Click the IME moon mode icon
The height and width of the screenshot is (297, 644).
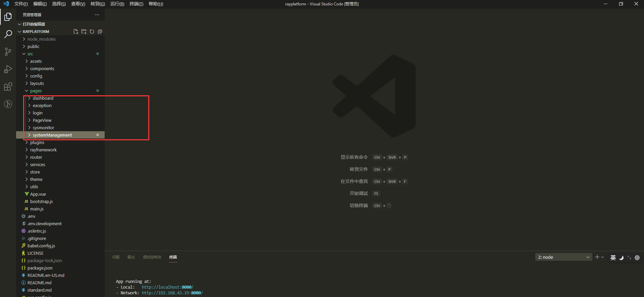click(621, 257)
